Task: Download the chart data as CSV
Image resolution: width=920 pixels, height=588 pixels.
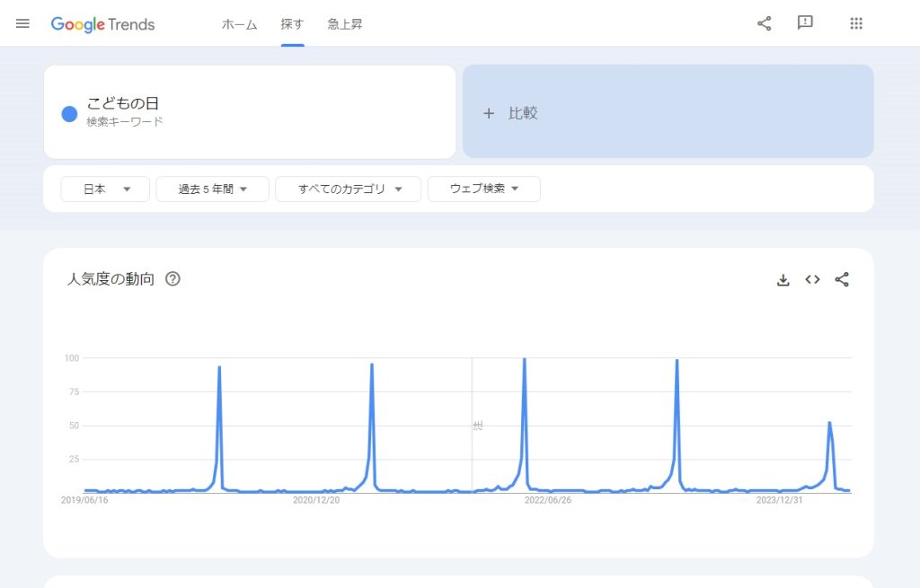Action: click(783, 280)
